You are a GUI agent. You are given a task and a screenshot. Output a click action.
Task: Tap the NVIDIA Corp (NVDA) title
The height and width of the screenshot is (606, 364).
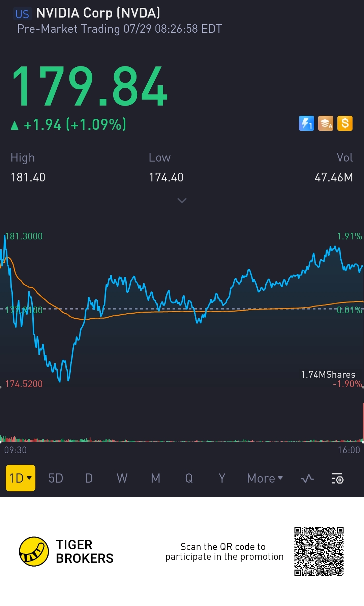coord(98,13)
